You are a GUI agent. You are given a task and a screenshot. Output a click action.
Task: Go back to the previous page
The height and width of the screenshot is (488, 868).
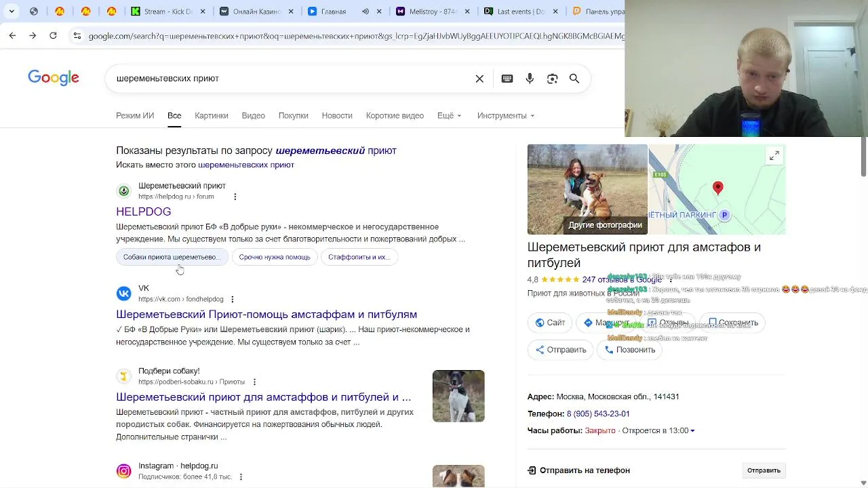coord(12,35)
